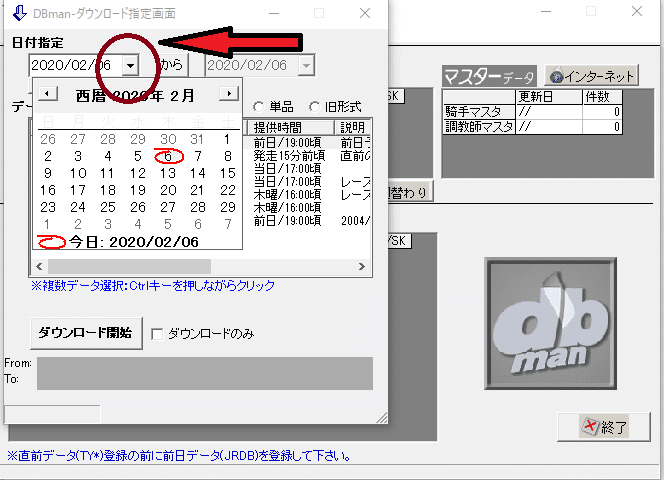Click the 提供時間 column header
664x480 pixels.
pyautogui.click(x=290, y=127)
